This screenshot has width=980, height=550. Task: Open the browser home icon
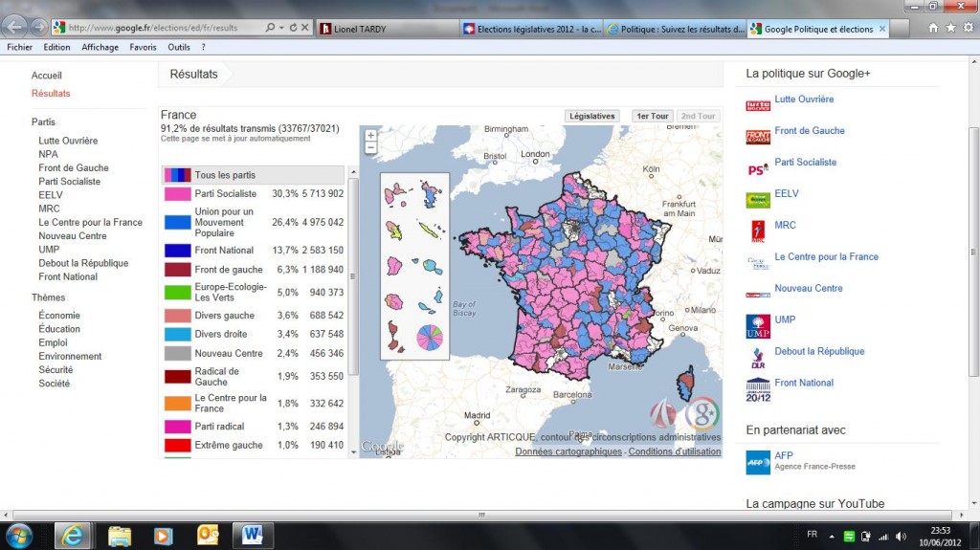click(x=933, y=28)
